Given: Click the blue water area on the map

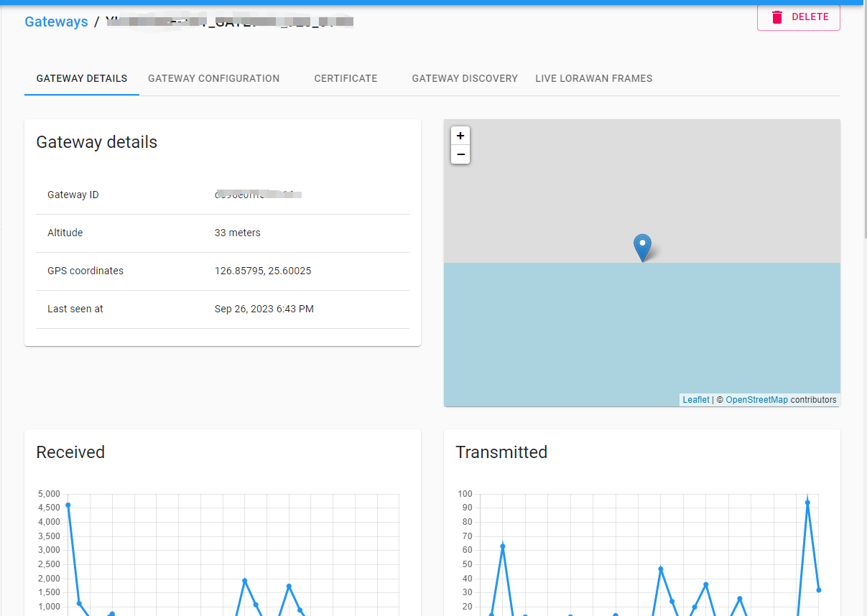Looking at the screenshot, I should (x=575, y=330).
